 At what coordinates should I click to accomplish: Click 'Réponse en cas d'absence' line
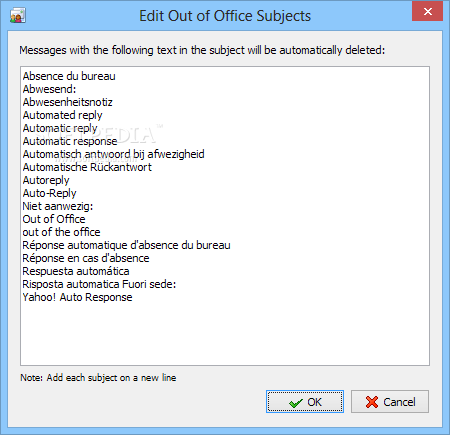(x=86, y=258)
